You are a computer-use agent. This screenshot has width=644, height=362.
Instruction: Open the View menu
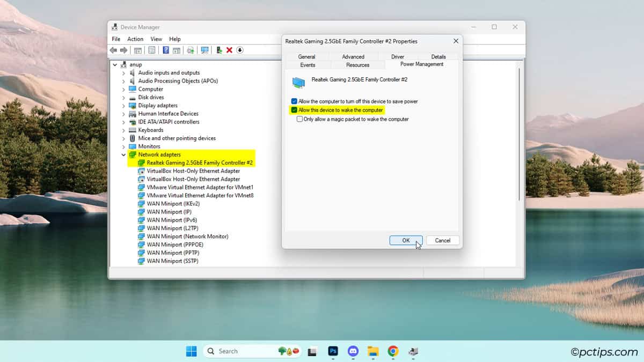click(x=156, y=39)
